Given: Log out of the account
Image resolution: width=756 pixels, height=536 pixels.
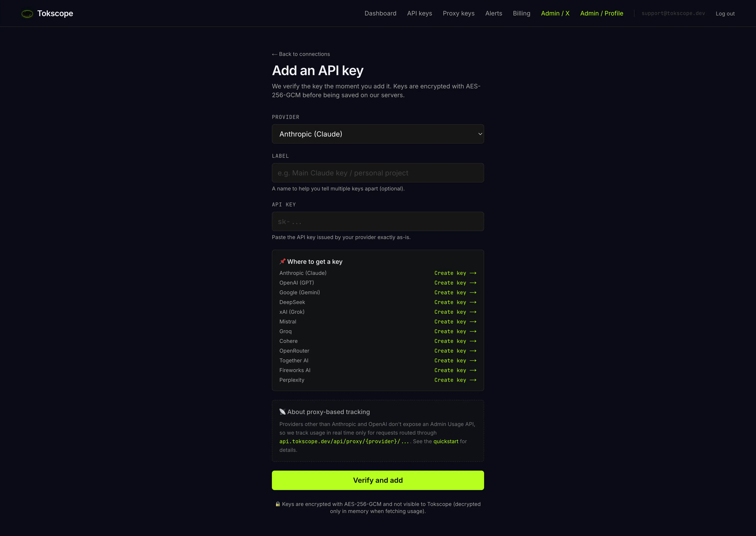Looking at the screenshot, I should click(725, 13).
